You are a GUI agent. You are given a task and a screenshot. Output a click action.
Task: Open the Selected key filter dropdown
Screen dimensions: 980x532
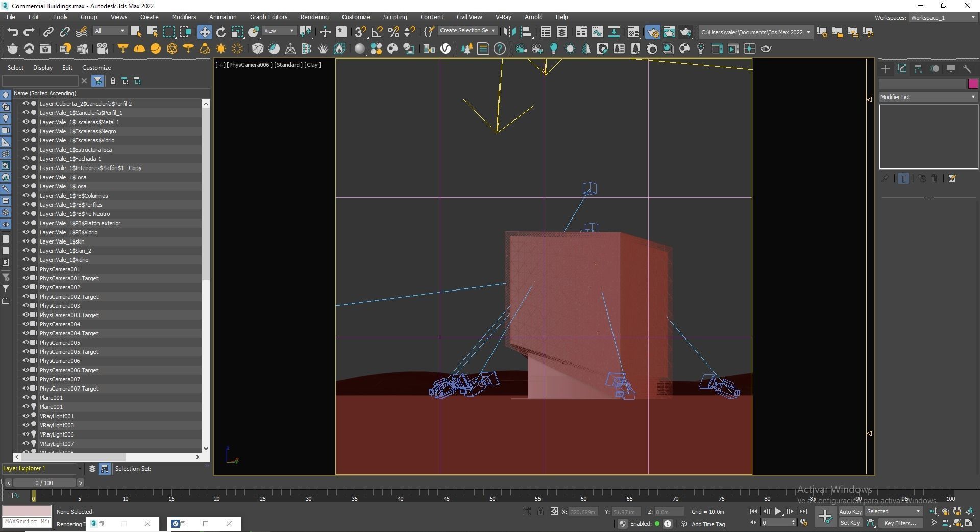[893, 511]
